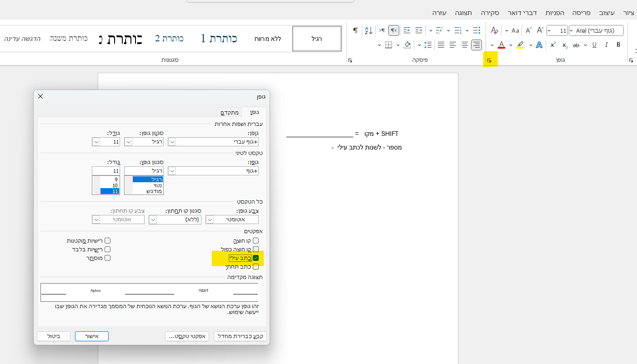Open Hebrew font dropdown showing גוף עברי+
The image size is (637, 364).
pyautogui.click(x=172, y=142)
